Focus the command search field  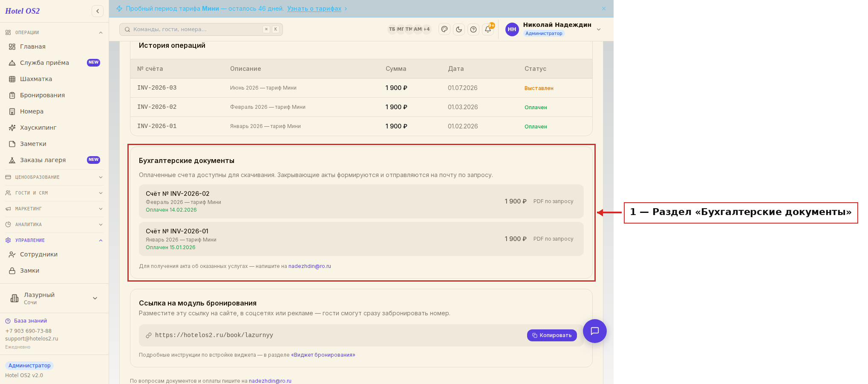201,29
